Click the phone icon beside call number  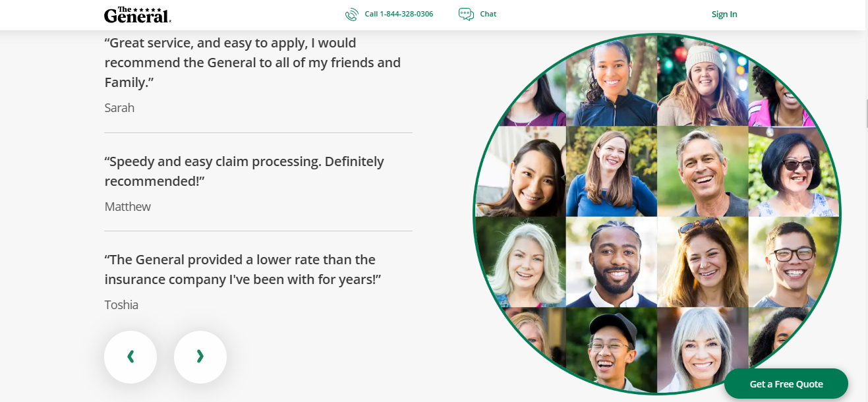(x=352, y=14)
